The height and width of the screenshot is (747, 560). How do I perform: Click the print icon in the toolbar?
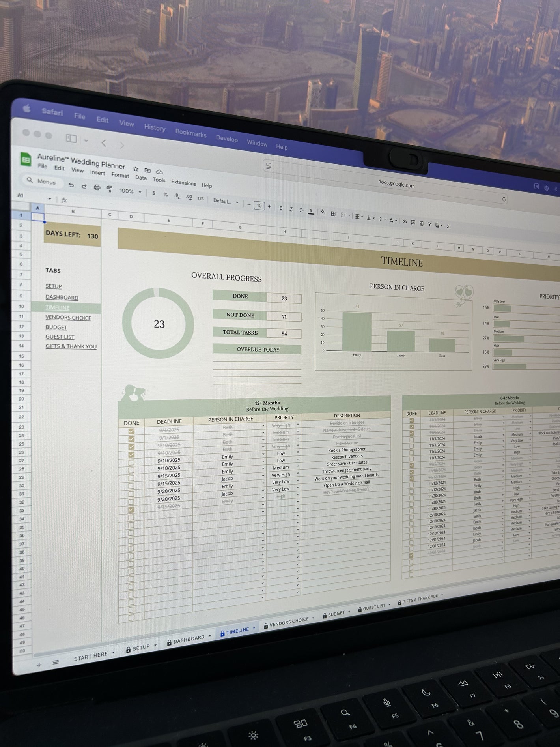pos(97,187)
